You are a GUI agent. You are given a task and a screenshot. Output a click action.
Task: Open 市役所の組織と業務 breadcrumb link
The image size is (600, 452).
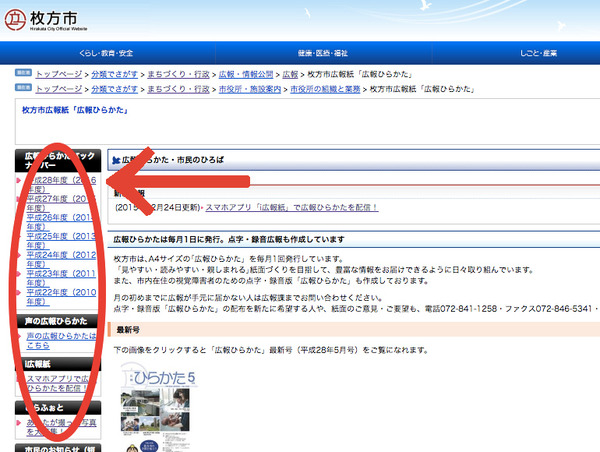(x=324, y=89)
